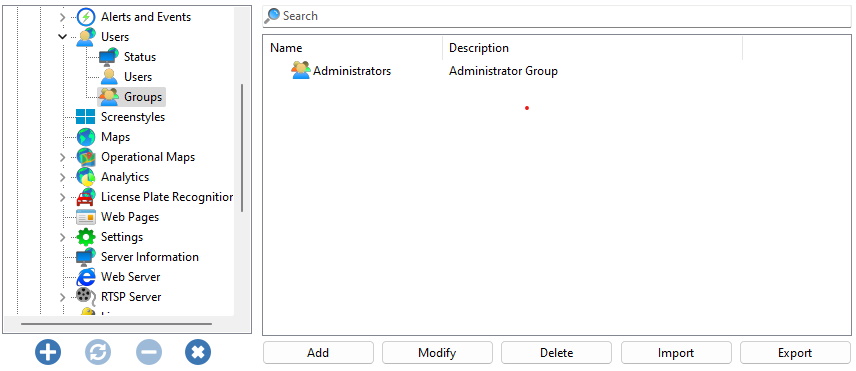Open the Screenstyles tree item
This screenshot has width=856, height=371.
[133, 117]
